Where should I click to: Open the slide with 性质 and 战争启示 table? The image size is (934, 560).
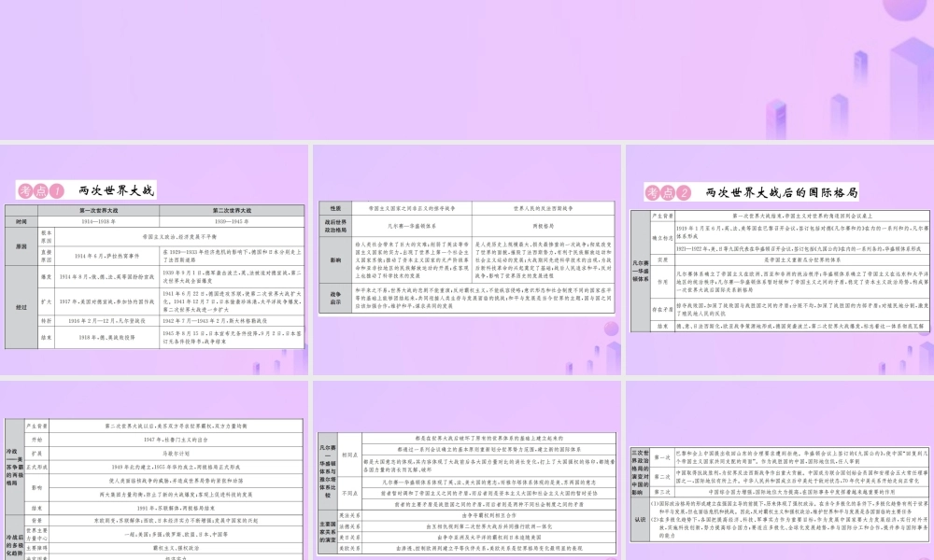(x=467, y=260)
